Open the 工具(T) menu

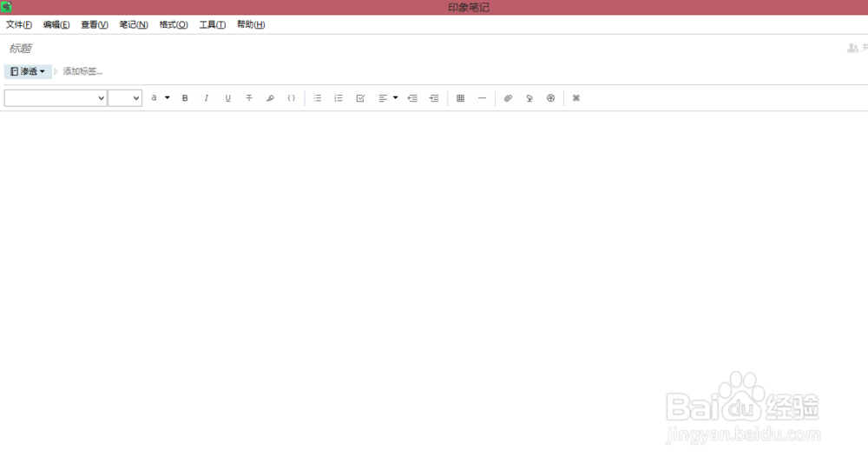click(x=212, y=24)
